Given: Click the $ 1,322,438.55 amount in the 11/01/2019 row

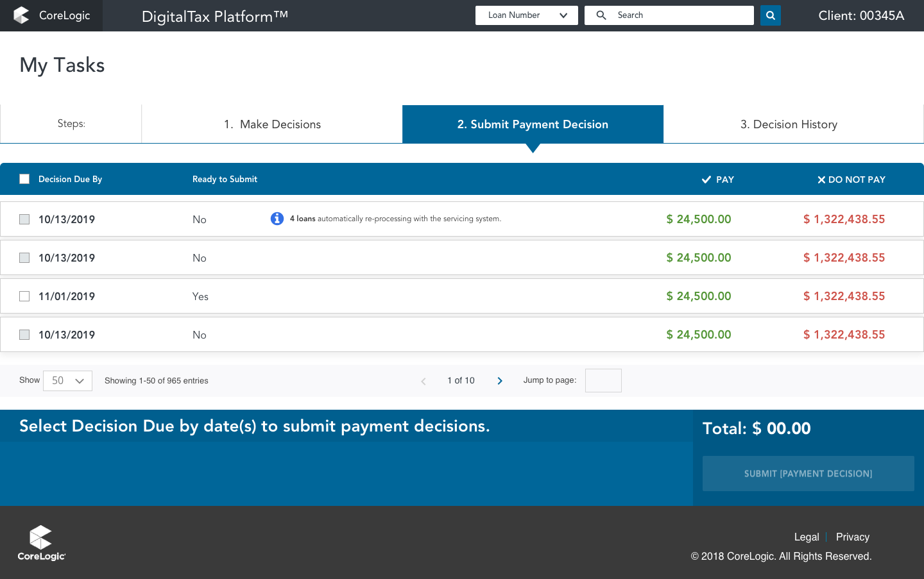Looking at the screenshot, I should 844,296.
